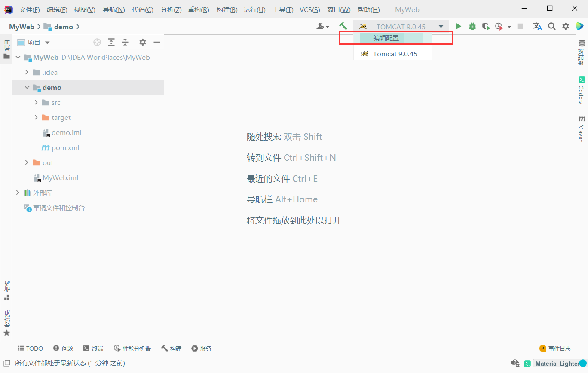Open project view settings gear icon

point(142,42)
